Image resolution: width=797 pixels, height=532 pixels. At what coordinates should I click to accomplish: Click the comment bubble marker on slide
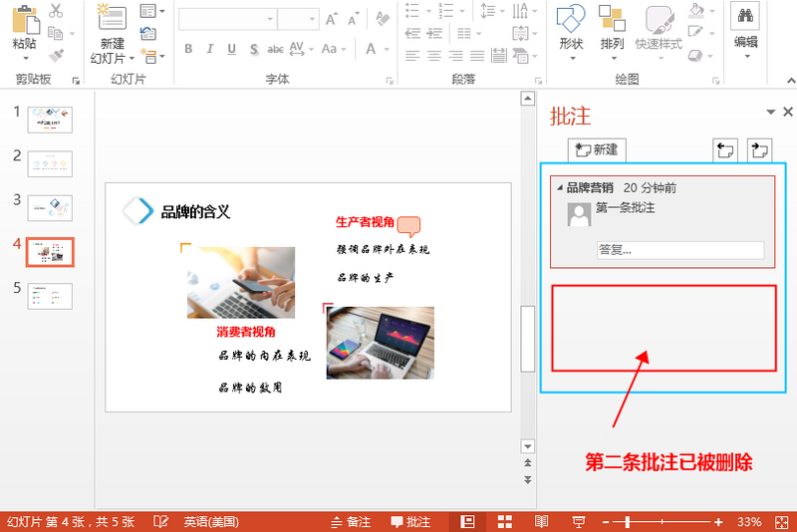coord(408,226)
